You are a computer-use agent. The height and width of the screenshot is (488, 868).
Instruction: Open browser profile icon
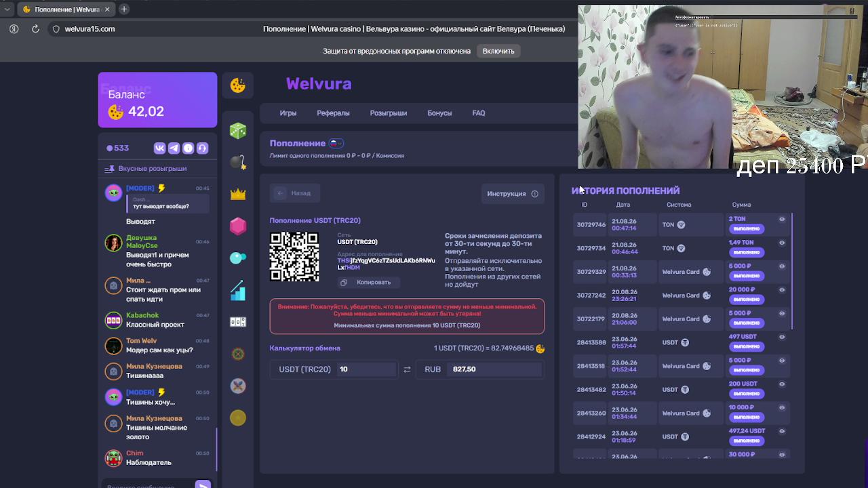pyautogui.click(x=14, y=29)
